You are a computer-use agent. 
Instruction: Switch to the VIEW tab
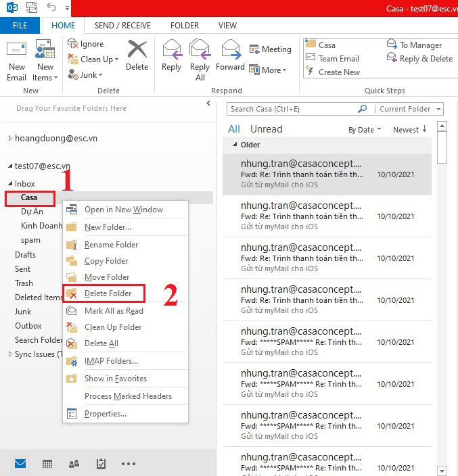[227, 26]
